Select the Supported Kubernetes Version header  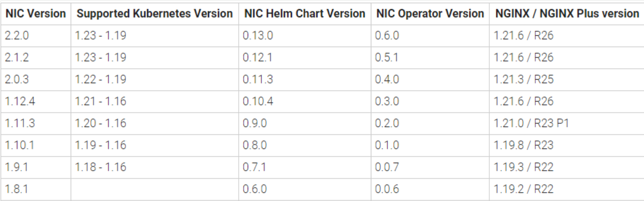pyautogui.click(x=155, y=14)
